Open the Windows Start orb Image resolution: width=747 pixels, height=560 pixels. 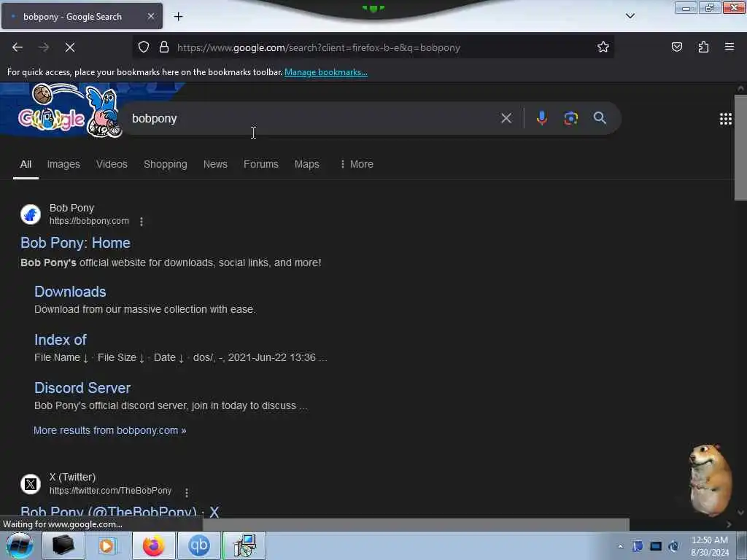coord(20,545)
